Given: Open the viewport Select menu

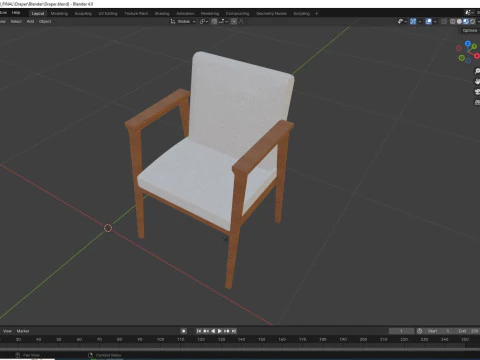Looking at the screenshot, I should (x=16, y=21).
